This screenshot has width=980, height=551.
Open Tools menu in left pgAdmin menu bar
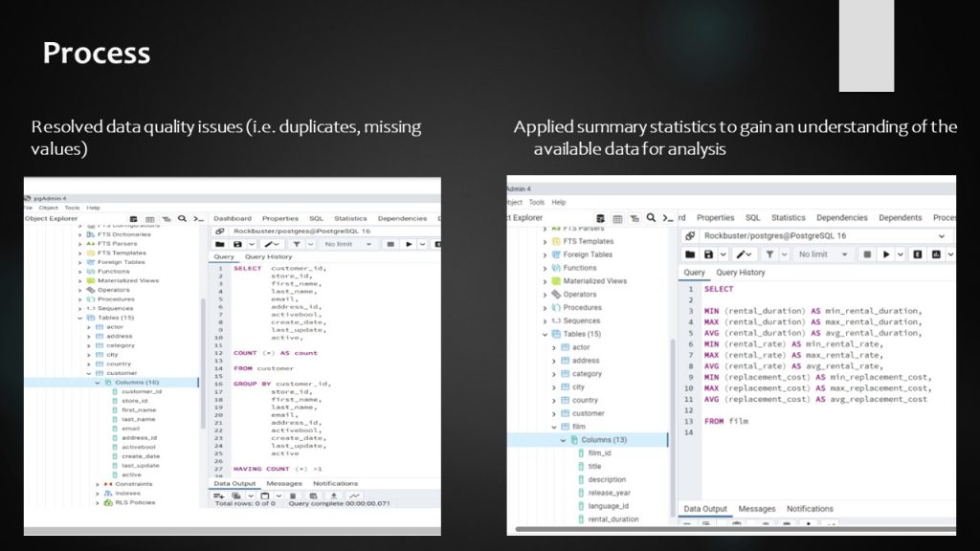pyautogui.click(x=73, y=208)
